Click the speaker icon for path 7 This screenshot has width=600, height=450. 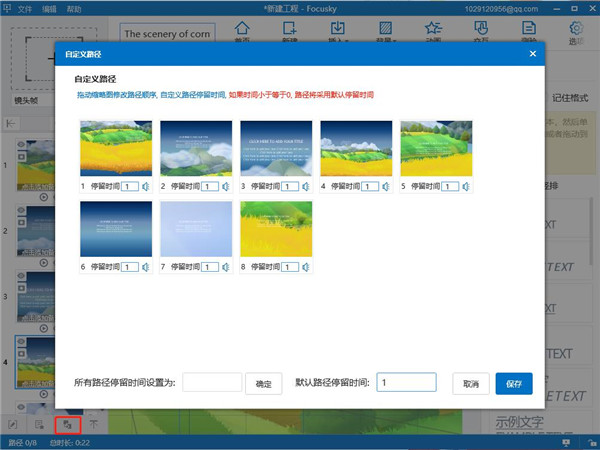click(226, 267)
